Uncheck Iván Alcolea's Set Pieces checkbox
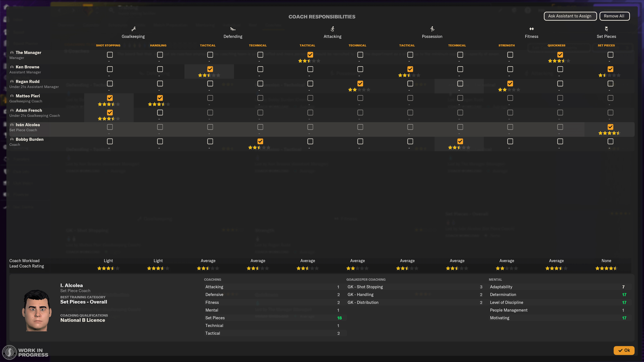This screenshot has height=362, width=644. [x=610, y=127]
